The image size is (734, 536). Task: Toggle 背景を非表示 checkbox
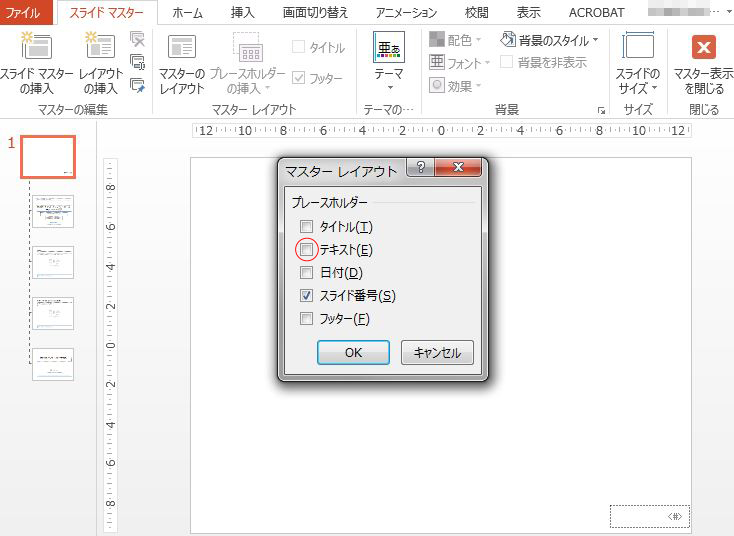pyautogui.click(x=506, y=62)
